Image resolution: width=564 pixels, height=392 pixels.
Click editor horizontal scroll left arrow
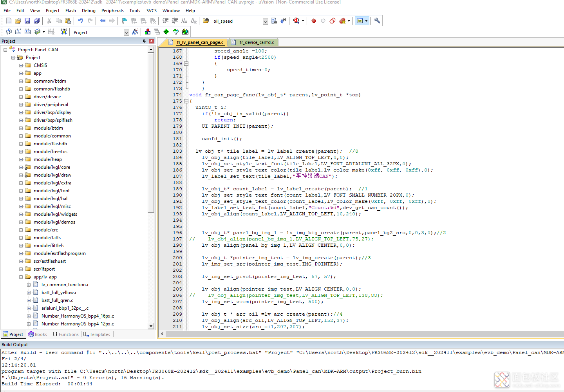(163, 334)
